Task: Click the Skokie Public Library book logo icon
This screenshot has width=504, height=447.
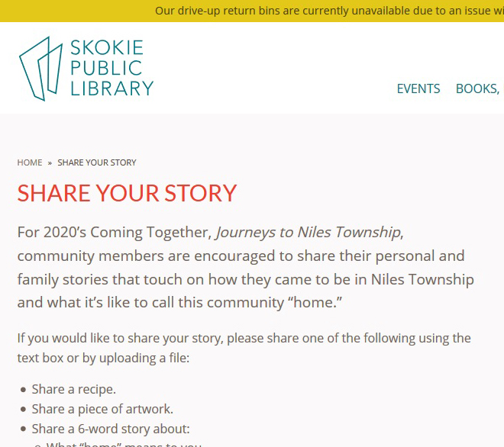Action: [40, 69]
